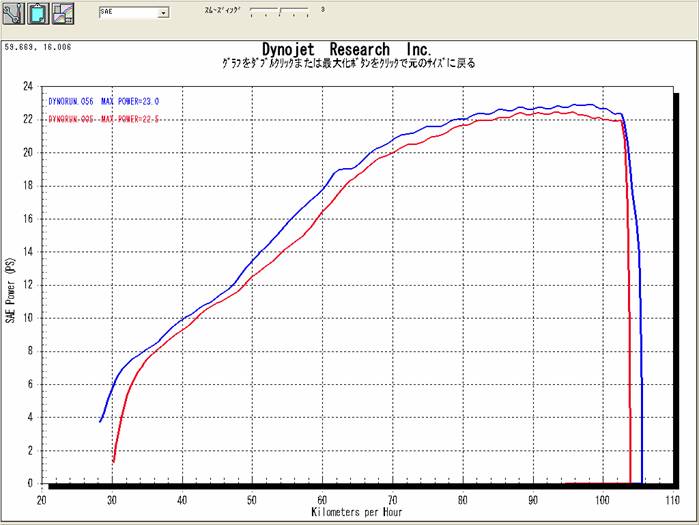This screenshot has width=699, height=525.
Task: Adjust the smoothing slider track
Action: pyautogui.click(x=281, y=13)
